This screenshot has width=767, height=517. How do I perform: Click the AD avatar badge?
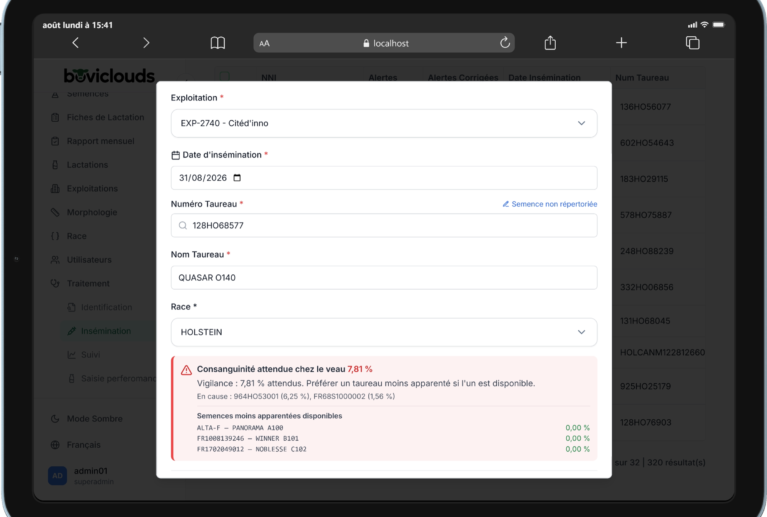(57, 475)
